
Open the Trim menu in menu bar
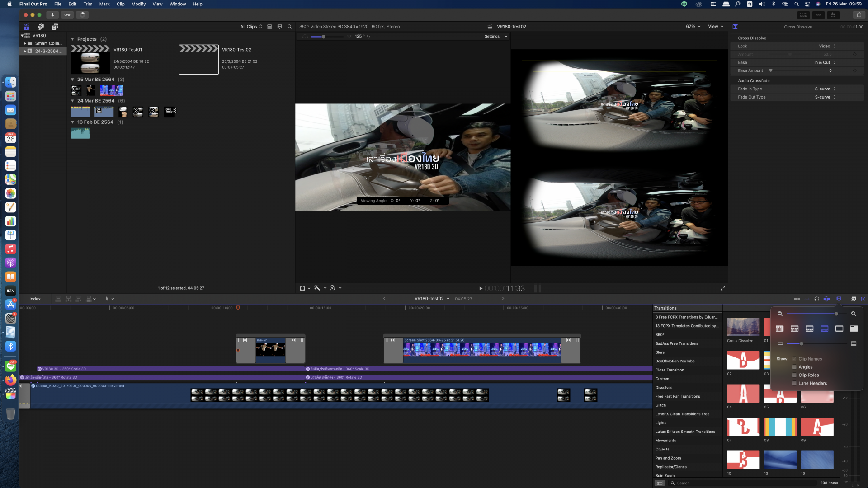(x=88, y=4)
